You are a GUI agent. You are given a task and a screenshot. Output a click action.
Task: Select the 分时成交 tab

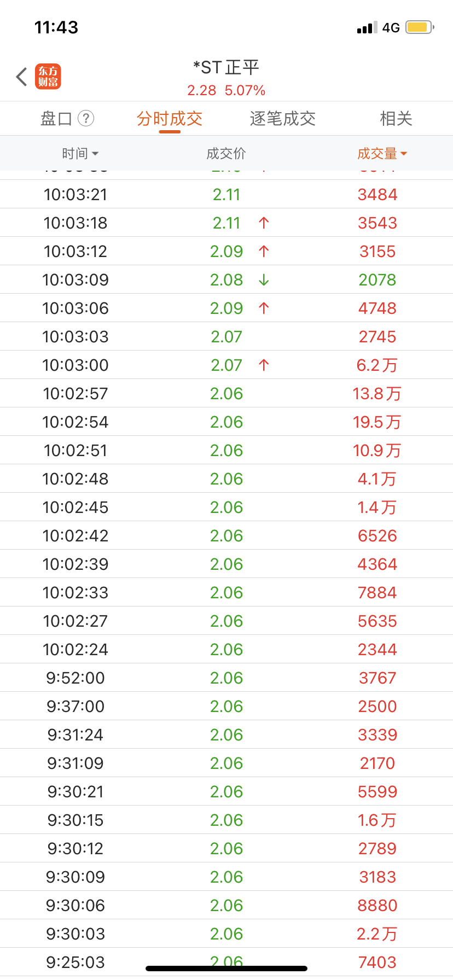point(170,119)
